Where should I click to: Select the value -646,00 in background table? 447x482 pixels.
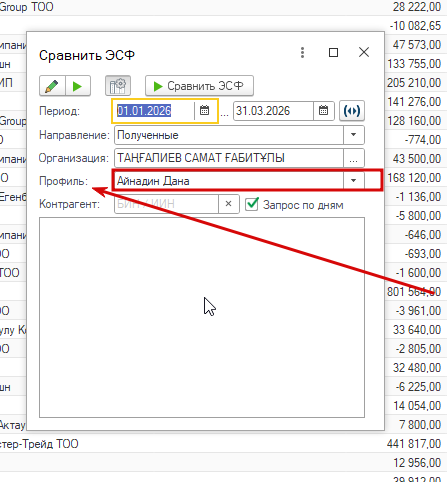423,235
